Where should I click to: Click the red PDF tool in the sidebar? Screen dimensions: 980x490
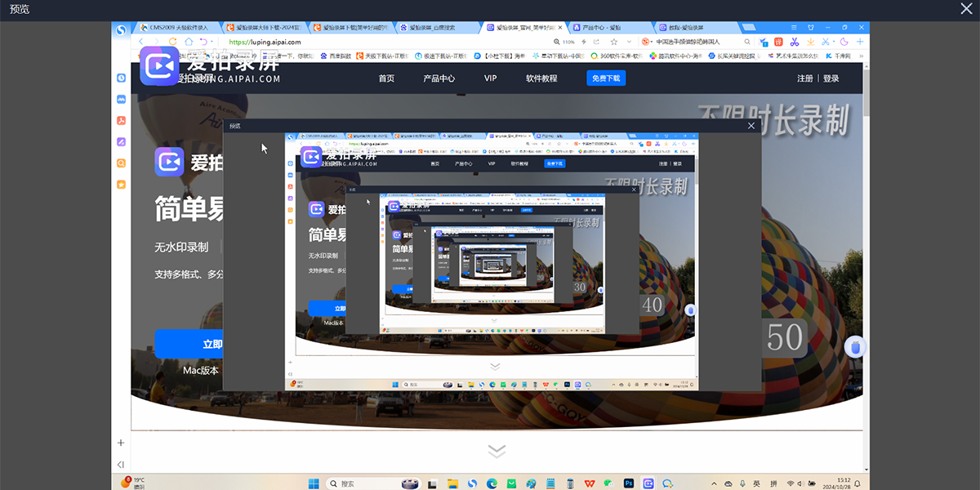[x=121, y=121]
